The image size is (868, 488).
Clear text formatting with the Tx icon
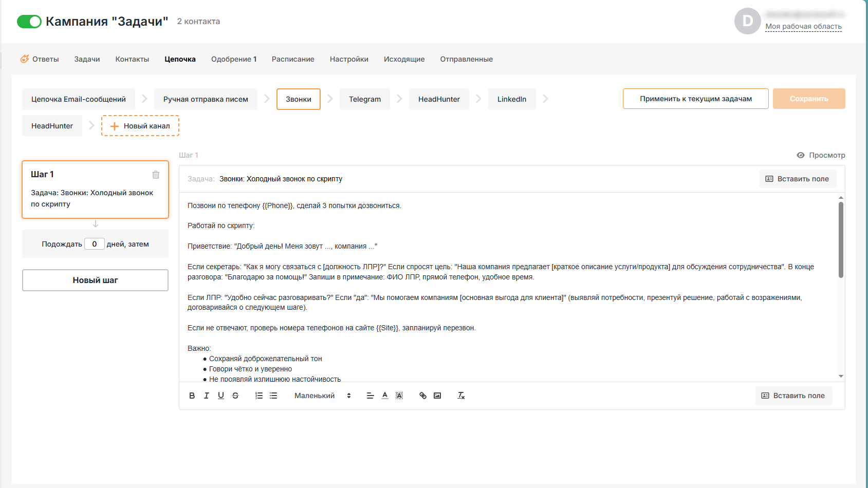tap(461, 396)
